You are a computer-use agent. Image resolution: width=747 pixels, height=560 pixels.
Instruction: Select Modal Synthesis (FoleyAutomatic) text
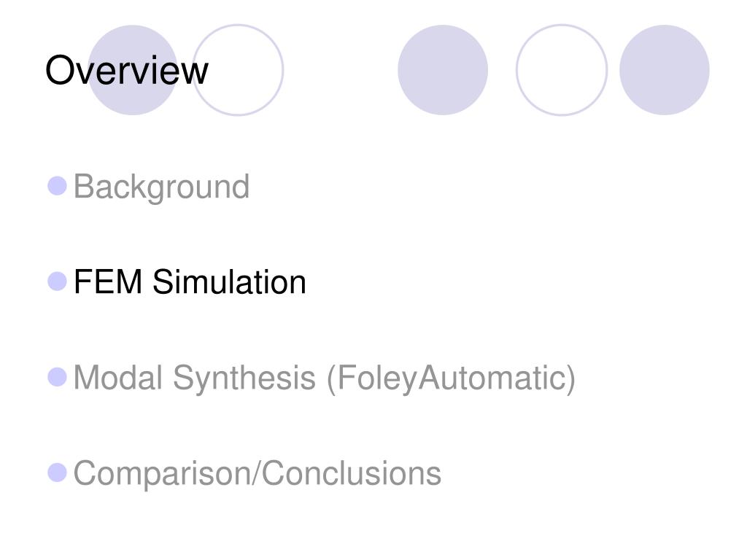[325, 378]
